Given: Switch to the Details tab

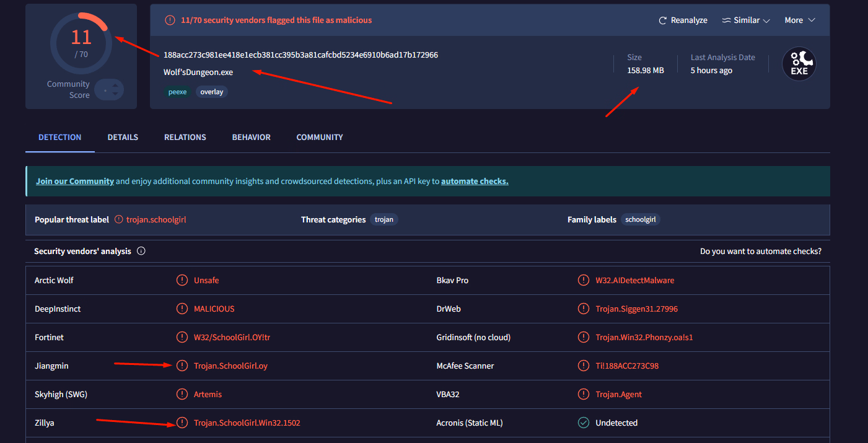Looking at the screenshot, I should 123,137.
